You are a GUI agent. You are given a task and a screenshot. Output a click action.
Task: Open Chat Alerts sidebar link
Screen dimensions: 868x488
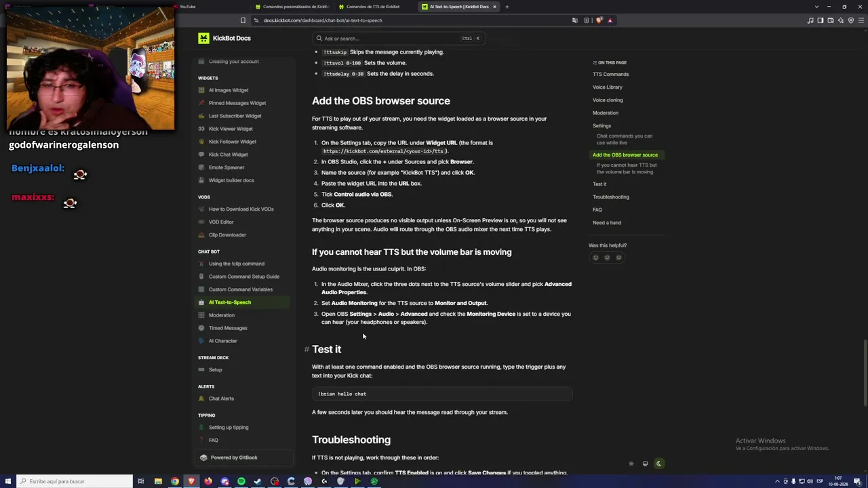pos(221,399)
